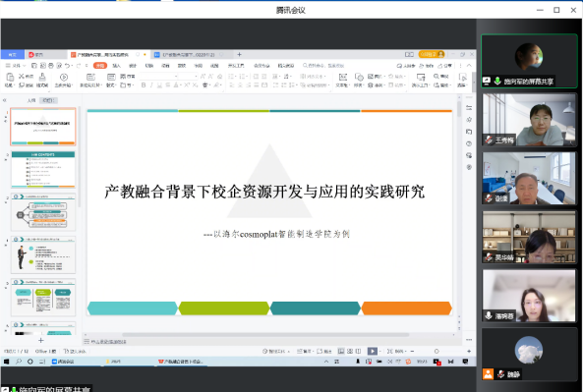583x392 pixels.
Task: Click the Slide Show play button in status bar
Action: [372, 351]
